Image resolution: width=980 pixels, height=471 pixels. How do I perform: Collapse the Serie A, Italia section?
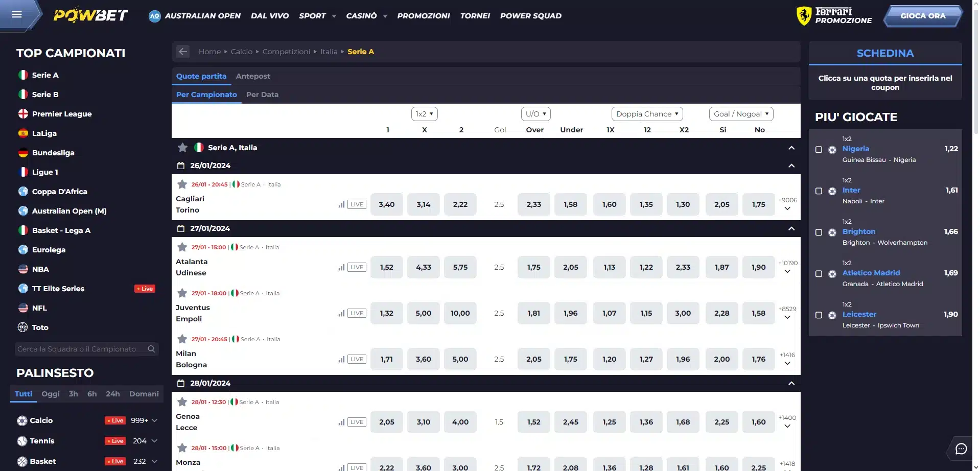pyautogui.click(x=791, y=148)
